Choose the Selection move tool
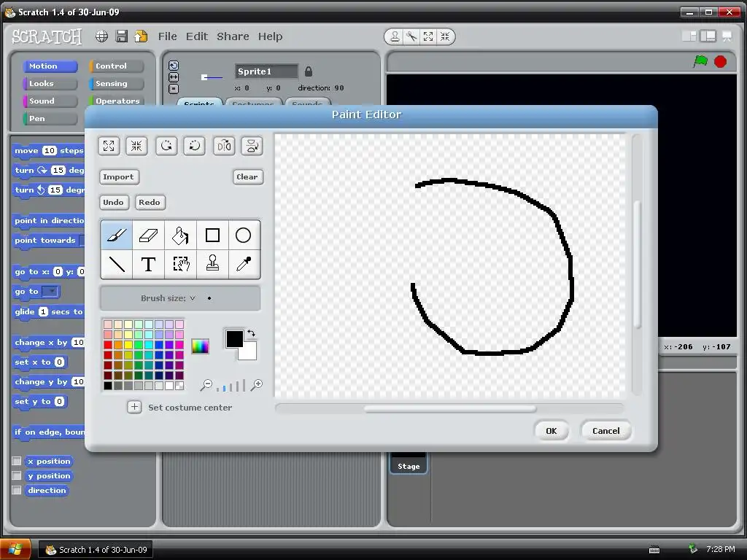747x560 pixels. (180, 264)
